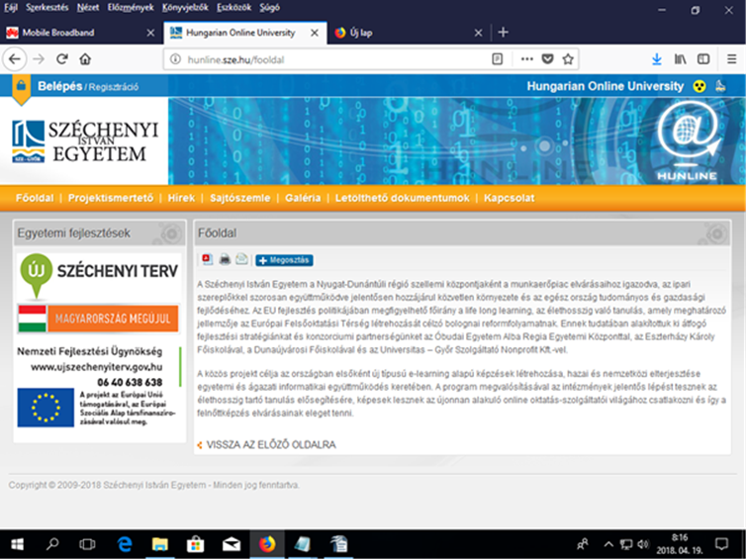Click the forward navigation arrow
Image resolution: width=747 pixels, height=560 pixels.
click(x=39, y=59)
